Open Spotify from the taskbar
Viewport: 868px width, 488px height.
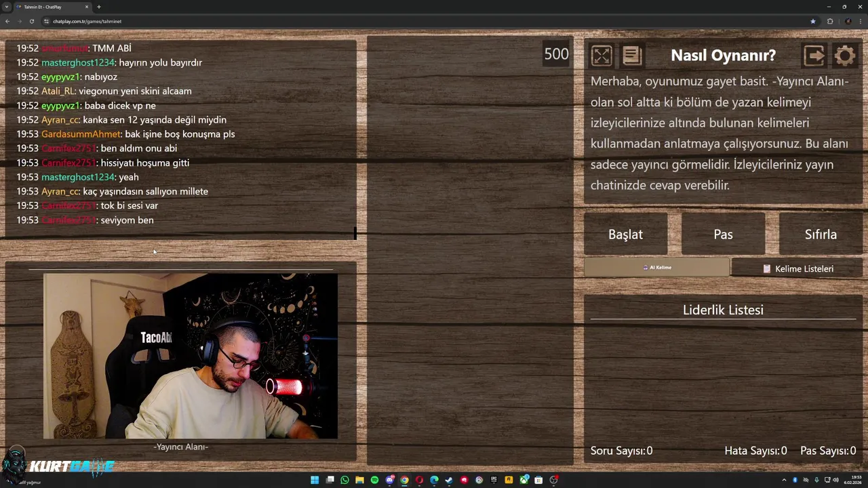(x=374, y=480)
